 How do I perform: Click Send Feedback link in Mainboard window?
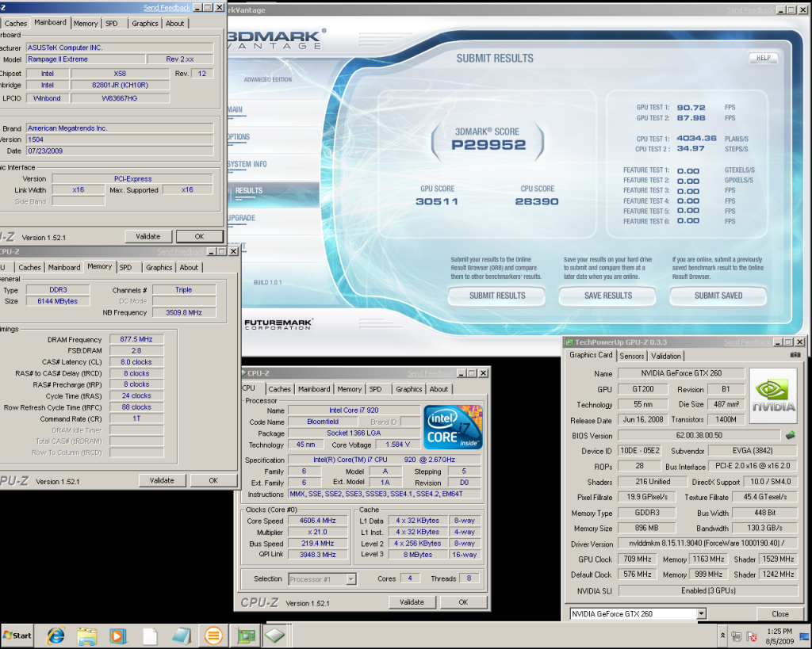pyautogui.click(x=167, y=8)
